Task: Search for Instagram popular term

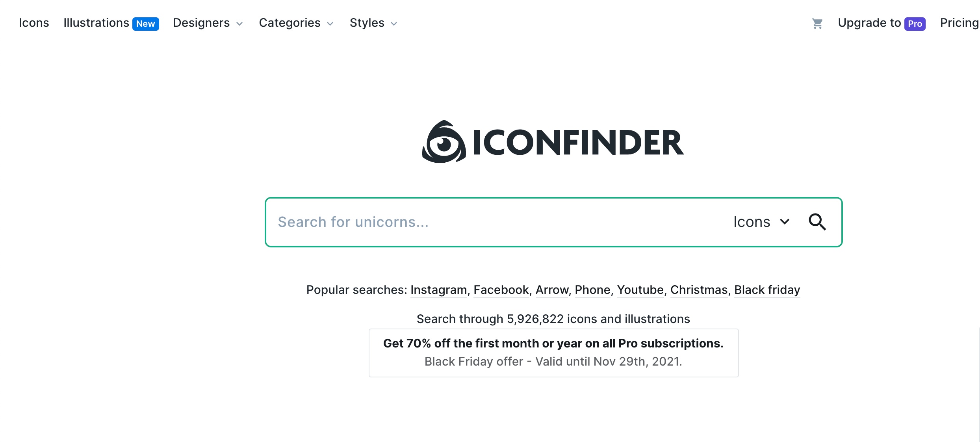Action: [x=438, y=290]
